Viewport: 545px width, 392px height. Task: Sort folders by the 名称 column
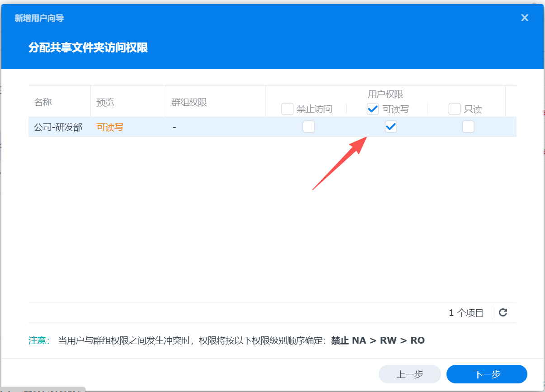pyautogui.click(x=43, y=102)
